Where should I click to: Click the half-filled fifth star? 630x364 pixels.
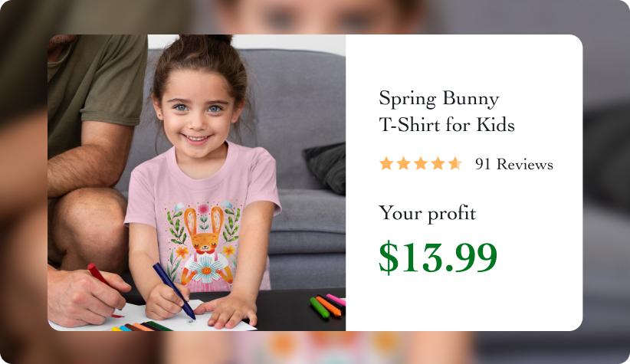point(455,163)
